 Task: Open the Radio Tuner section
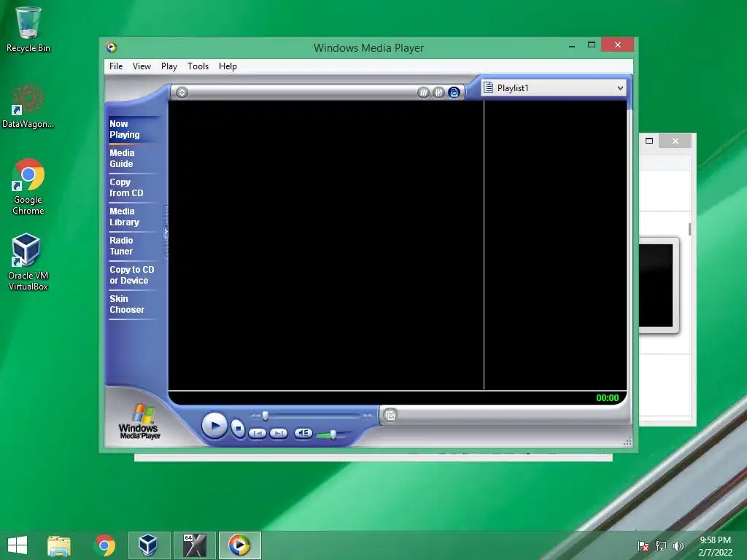[x=122, y=246]
